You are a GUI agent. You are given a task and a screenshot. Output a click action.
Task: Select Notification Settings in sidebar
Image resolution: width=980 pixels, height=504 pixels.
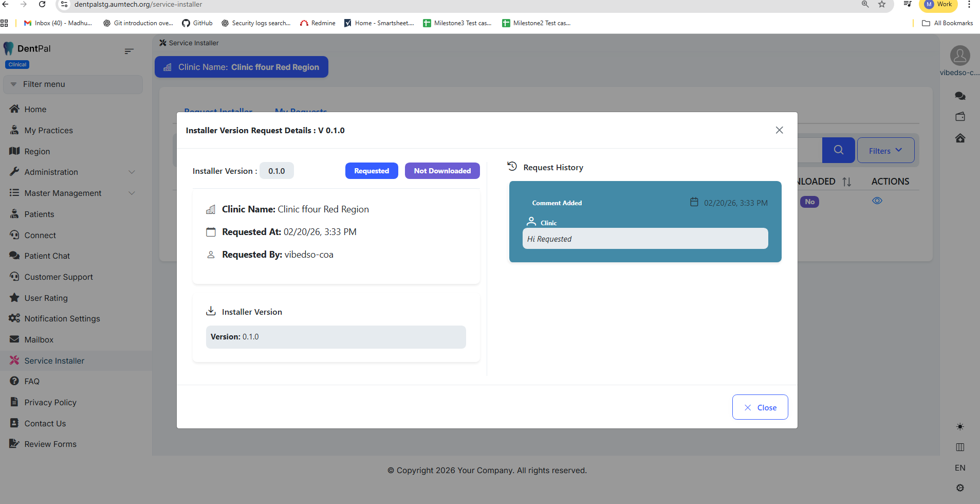(x=62, y=319)
